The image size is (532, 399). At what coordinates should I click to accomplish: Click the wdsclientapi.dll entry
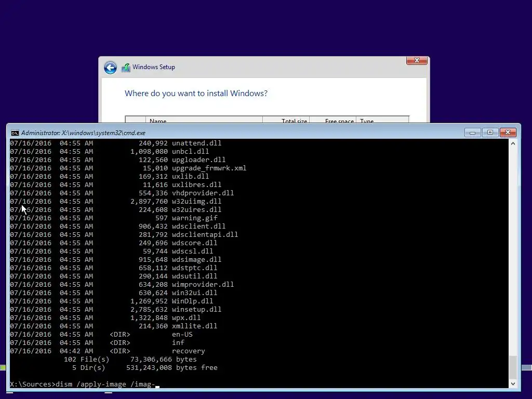(205, 234)
